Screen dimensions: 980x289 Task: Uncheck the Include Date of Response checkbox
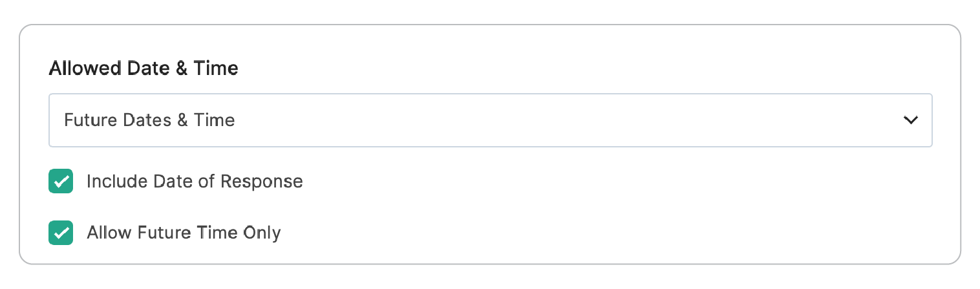point(61,181)
